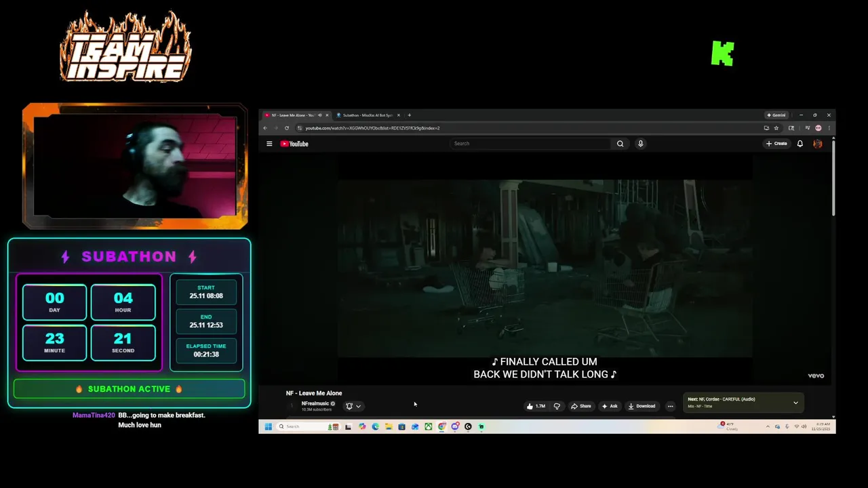The width and height of the screenshot is (868, 488).
Task: Open the Xbox app from the taskbar
Action: (429, 426)
